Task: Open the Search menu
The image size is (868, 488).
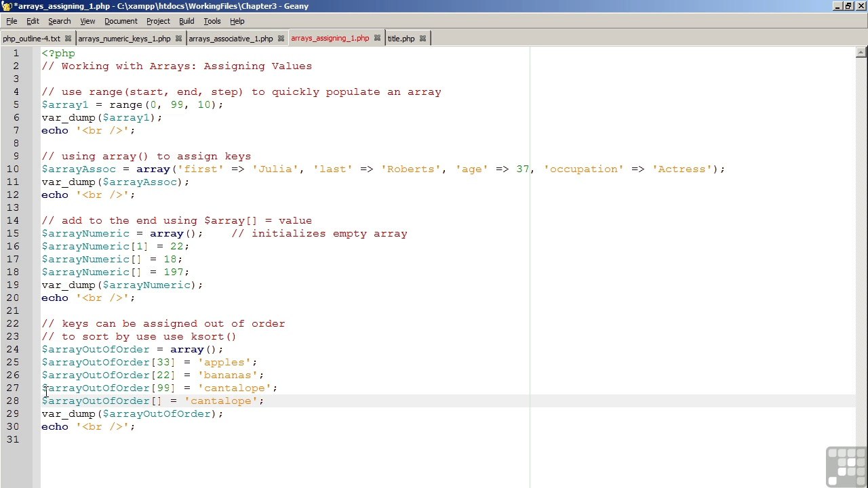Action: tap(60, 21)
